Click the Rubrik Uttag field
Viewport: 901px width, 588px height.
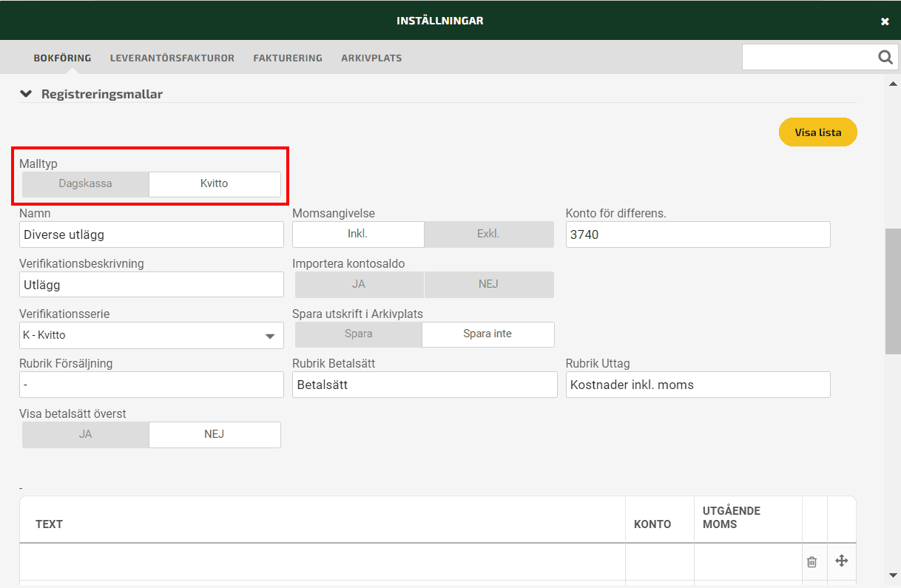coord(698,385)
